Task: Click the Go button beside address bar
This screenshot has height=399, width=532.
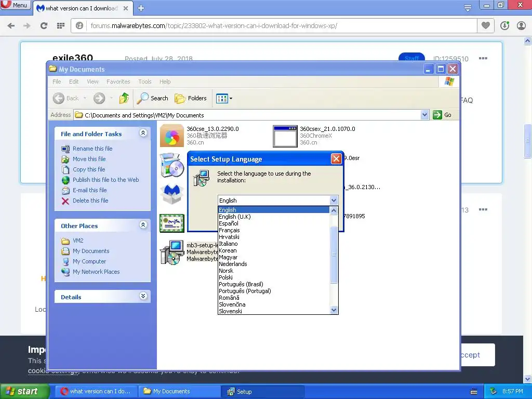Action: point(442,115)
